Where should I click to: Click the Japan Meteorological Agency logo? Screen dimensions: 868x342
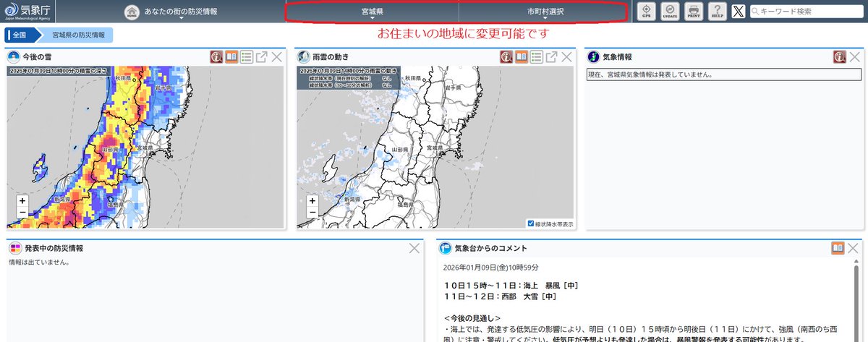(27, 12)
